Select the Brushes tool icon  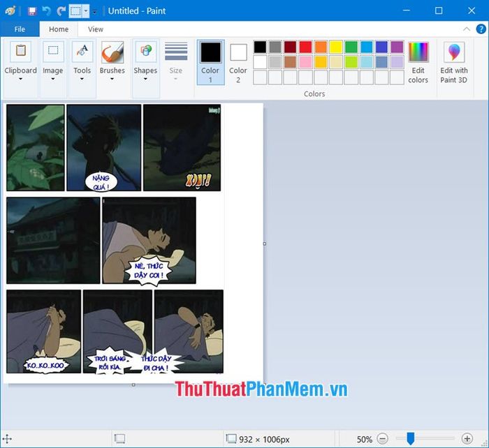(112, 52)
